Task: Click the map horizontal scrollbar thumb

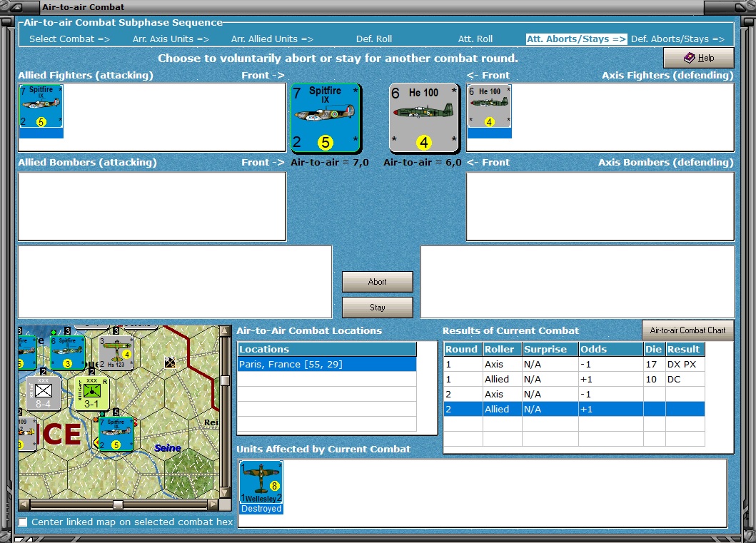Action: [x=118, y=504]
